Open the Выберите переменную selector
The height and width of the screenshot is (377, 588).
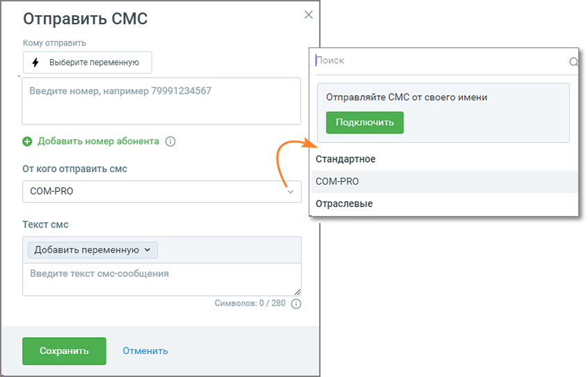point(88,62)
